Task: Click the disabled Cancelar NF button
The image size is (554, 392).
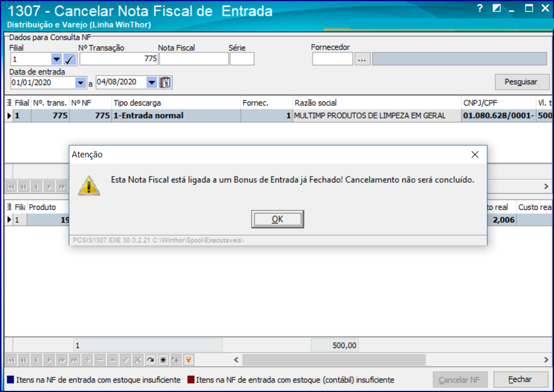Action: (460, 380)
